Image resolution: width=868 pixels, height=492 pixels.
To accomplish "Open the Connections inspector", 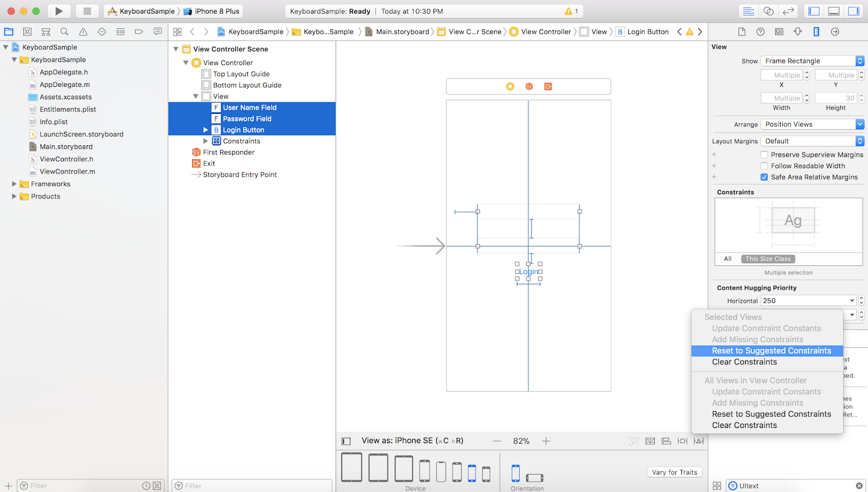I will 835,31.
